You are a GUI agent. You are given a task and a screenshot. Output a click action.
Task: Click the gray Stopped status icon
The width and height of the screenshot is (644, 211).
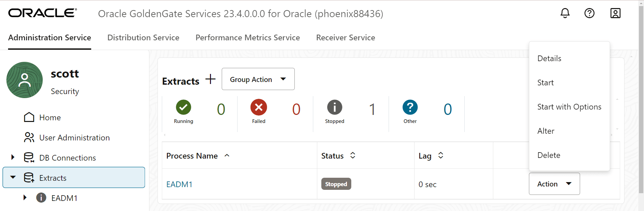pos(334,108)
